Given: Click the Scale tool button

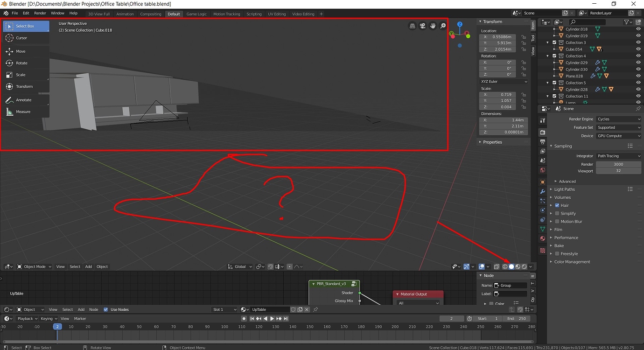Looking at the screenshot, I should pos(26,75).
